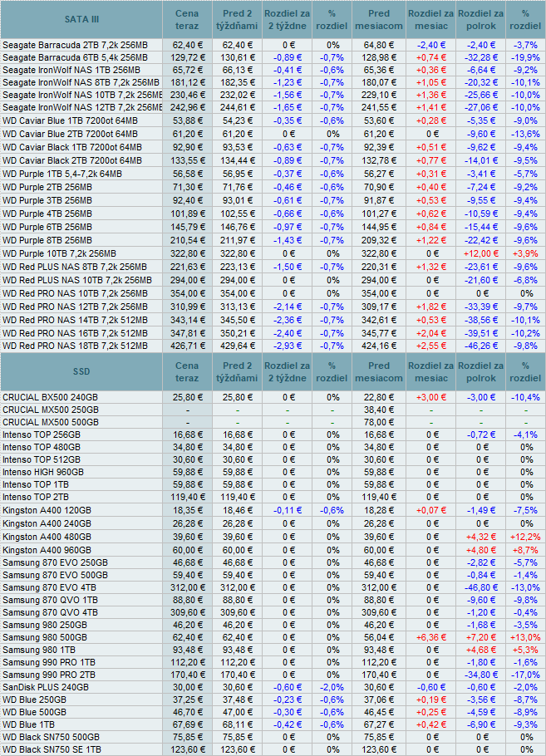Image resolution: width=546 pixels, height=756 pixels.
Task: Click the +6,36 € value for Samsung 980 500GB
Action: (430, 637)
